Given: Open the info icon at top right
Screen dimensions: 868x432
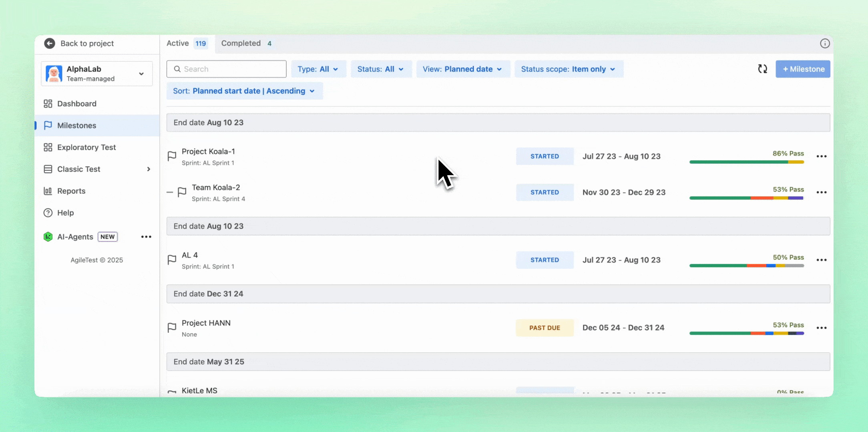Looking at the screenshot, I should (x=825, y=43).
